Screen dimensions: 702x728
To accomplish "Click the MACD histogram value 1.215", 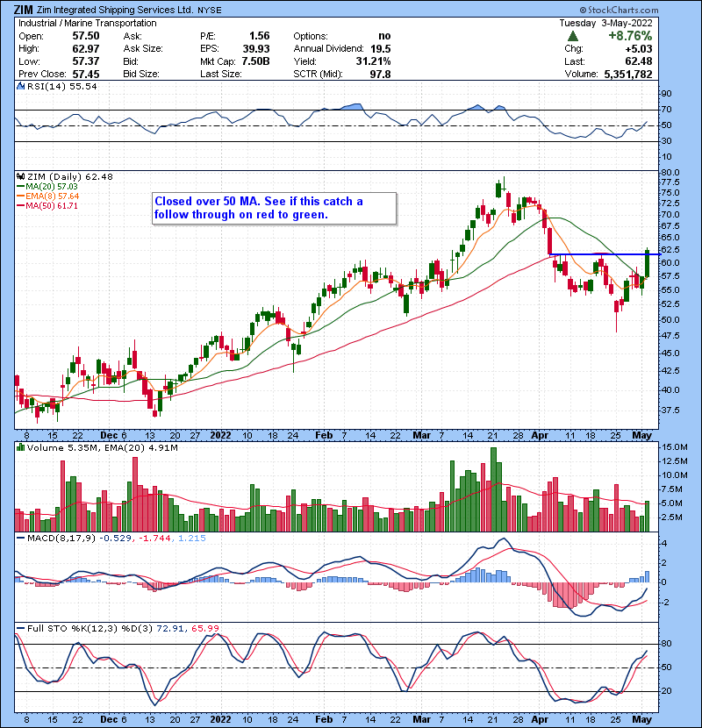I will tap(192, 539).
